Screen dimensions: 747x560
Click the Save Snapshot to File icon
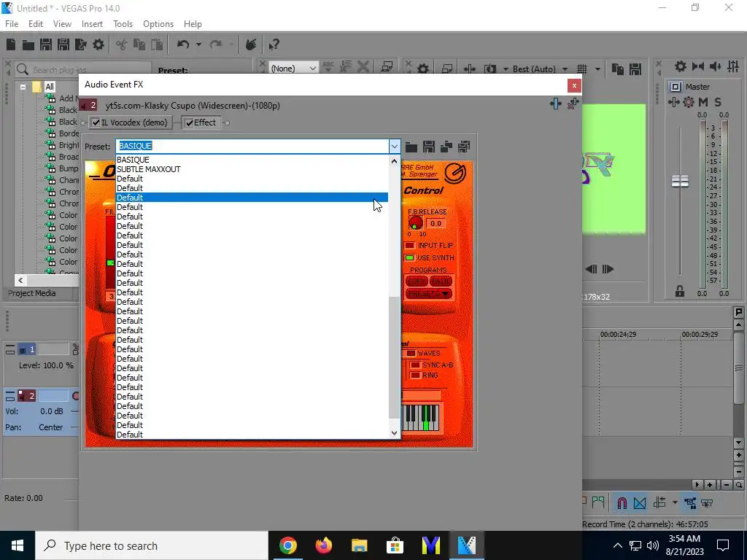coord(635,69)
